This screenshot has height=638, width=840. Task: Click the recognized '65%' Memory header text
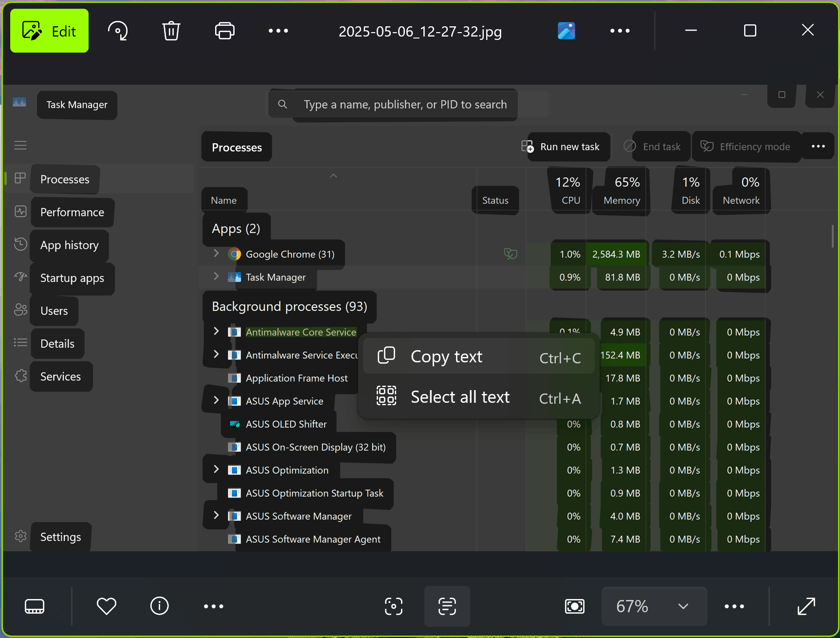(627, 182)
